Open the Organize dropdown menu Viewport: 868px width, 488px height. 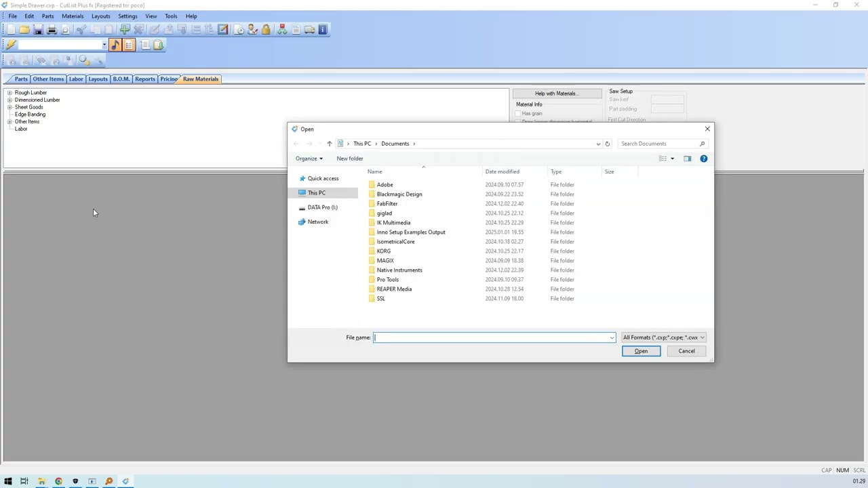[x=309, y=159]
